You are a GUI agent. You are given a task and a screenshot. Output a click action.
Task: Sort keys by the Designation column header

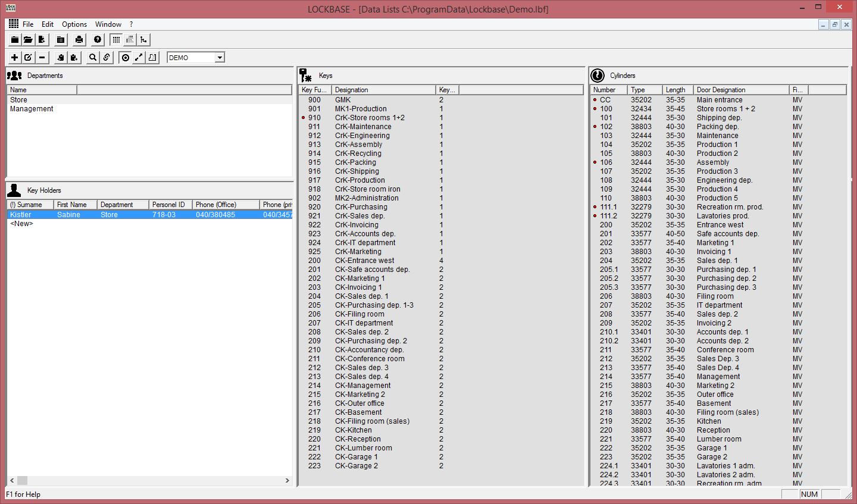coord(384,90)
